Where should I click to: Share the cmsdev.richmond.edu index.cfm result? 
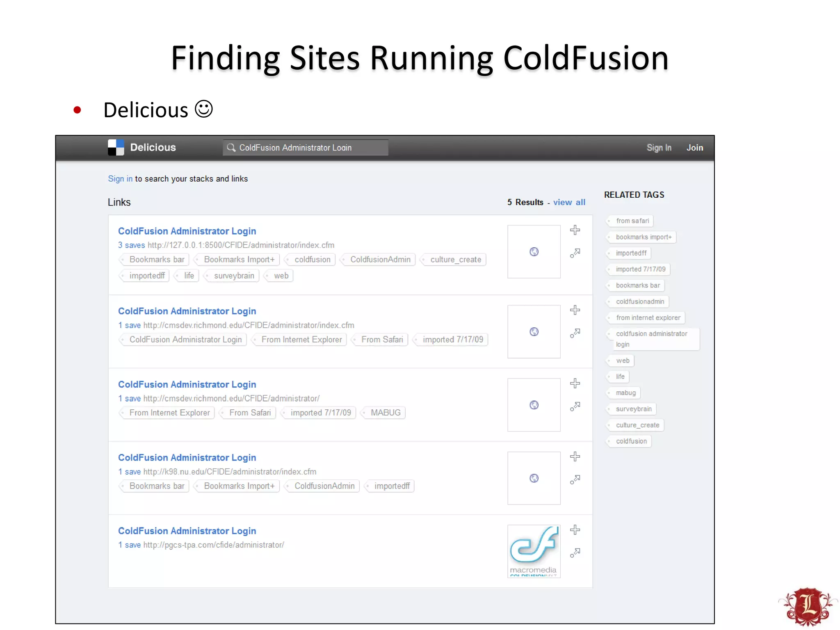pos(575,333)
